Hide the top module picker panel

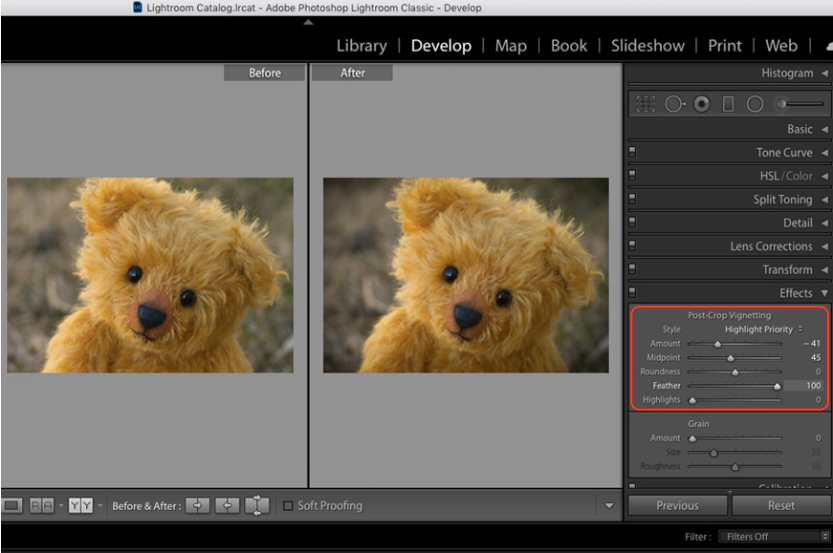[308, 22]
